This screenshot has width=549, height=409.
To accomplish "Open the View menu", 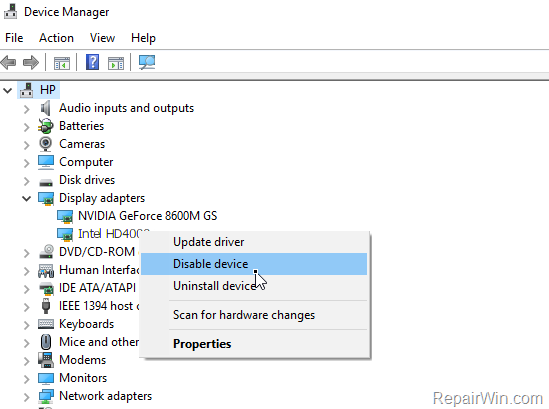I will [x=102, y=38].
